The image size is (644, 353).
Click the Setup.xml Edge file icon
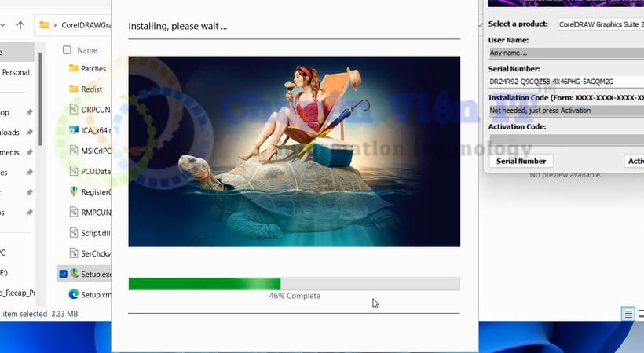[x=74, y=294]
